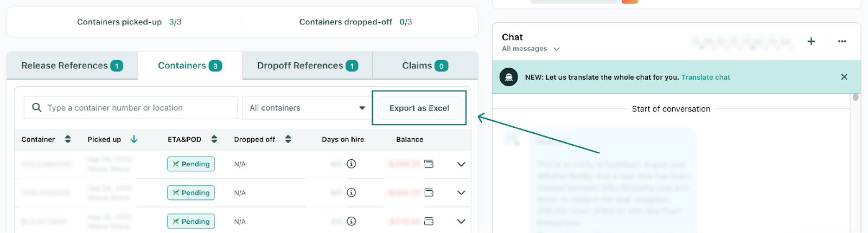The width and height of the screenshot is (868, 233).
Task: Click the search magnifier icon
Action: click(37, 108)
